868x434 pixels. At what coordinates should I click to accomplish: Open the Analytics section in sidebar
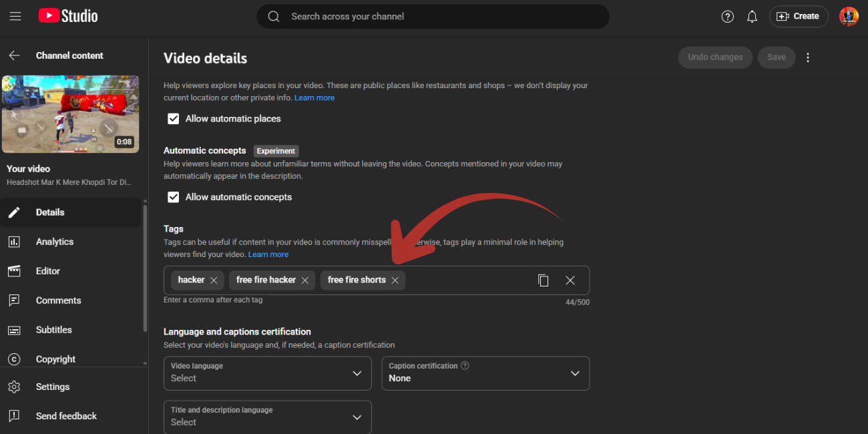[x=55, y=241]
